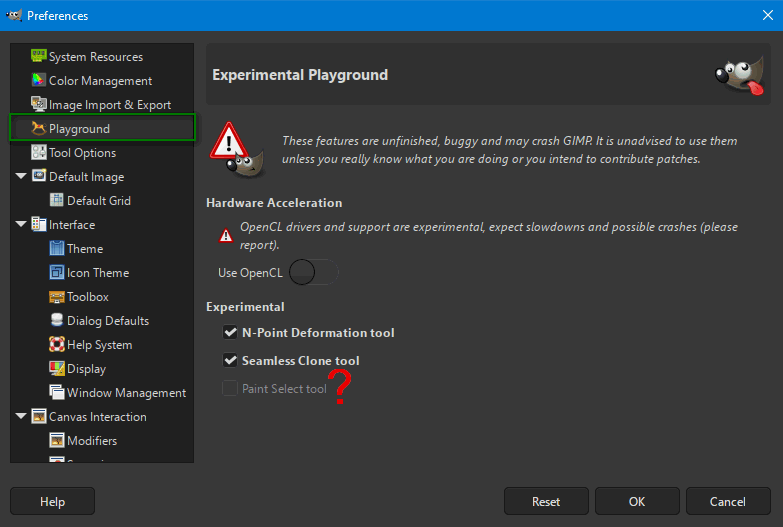Click the Color Management icon
Screen dimensions: 783x527
pyautogui.click(x=38, y=80)
